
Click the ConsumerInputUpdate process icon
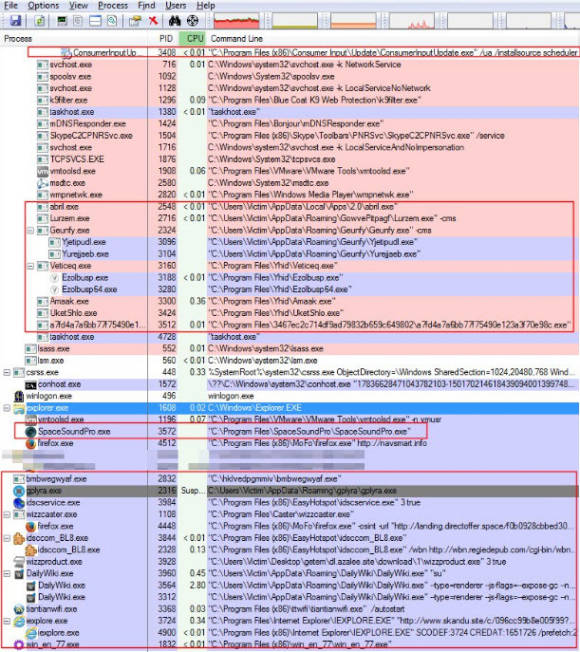point(66,53)
